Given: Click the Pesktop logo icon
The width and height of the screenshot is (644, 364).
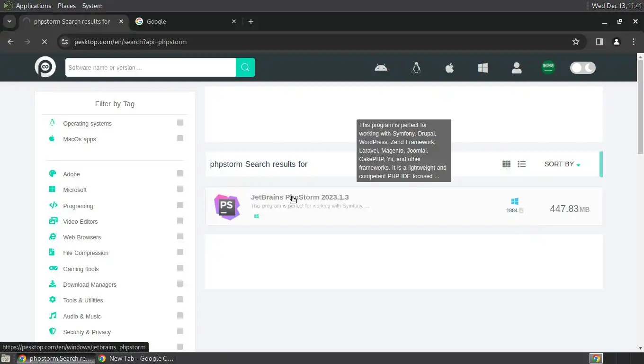Looking at the screenshot, I should 45,67.
